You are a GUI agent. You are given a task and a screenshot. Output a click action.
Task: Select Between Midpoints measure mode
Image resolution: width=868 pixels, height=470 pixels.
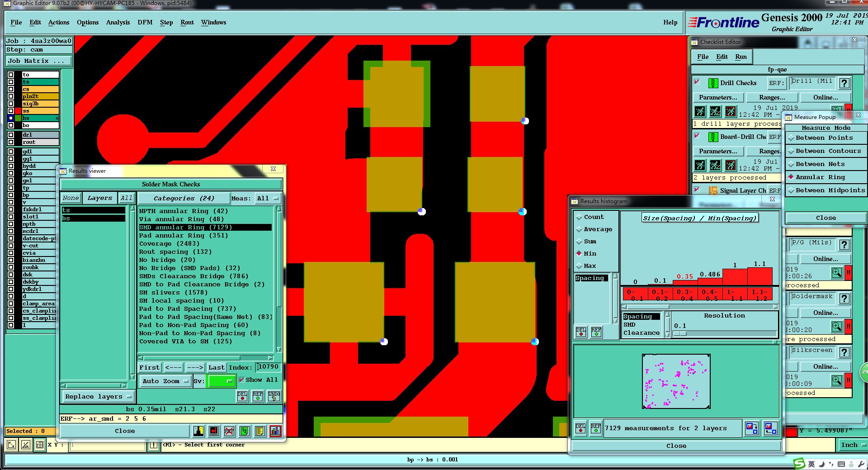(x=825, y=190)
